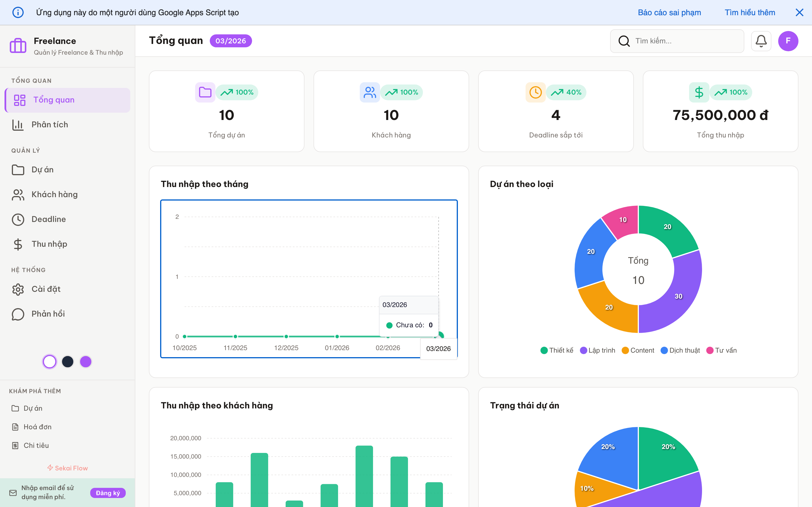The image size is (812, 507).
Task: Click the Đăng ký button
Action: pos(108,493)
